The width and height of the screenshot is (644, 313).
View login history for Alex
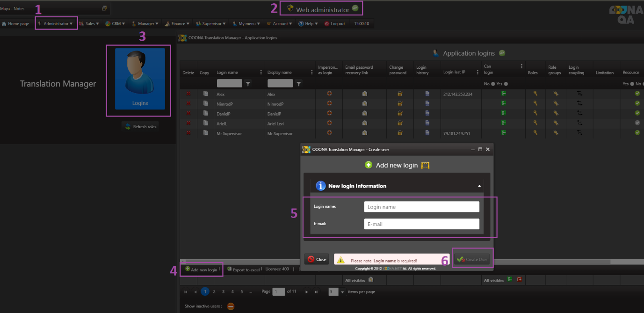427,94
